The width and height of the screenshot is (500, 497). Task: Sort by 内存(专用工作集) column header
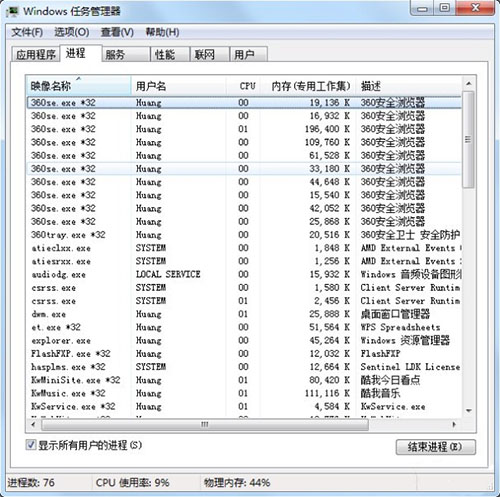click(308, 86)
